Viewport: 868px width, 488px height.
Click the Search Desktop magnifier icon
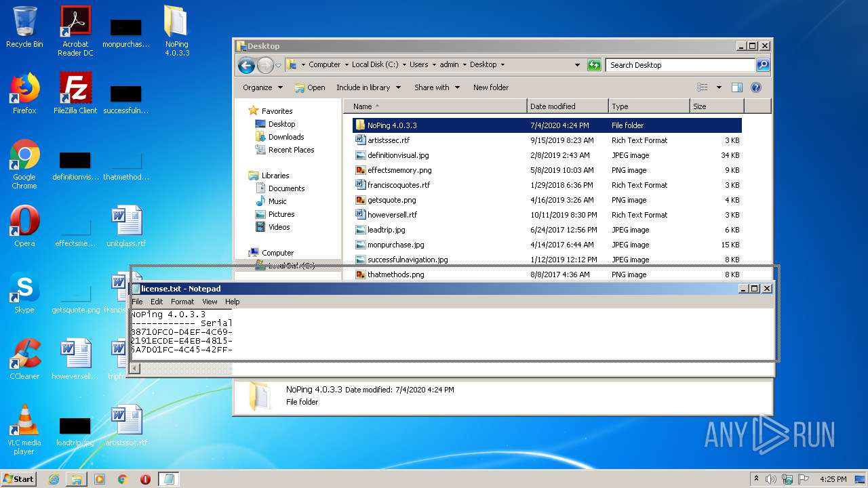[x=762, y=65]
